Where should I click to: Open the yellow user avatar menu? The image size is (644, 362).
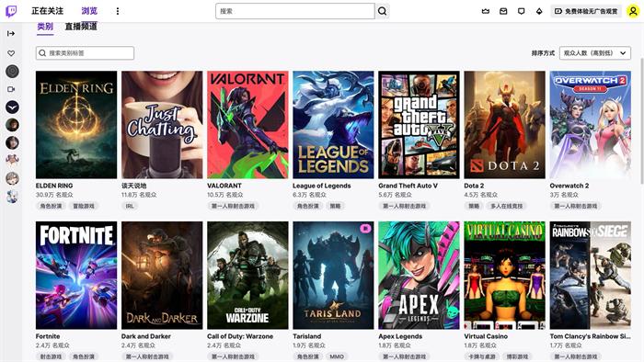[x=633, y=11]
